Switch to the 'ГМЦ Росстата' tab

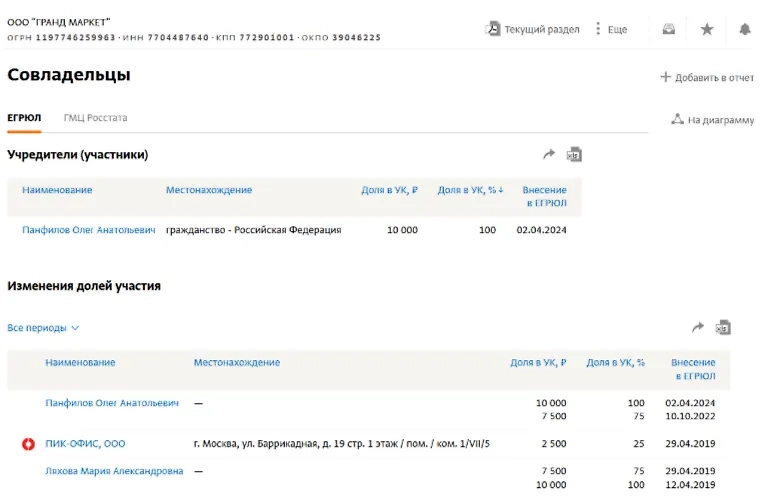(x=95, y=118)
